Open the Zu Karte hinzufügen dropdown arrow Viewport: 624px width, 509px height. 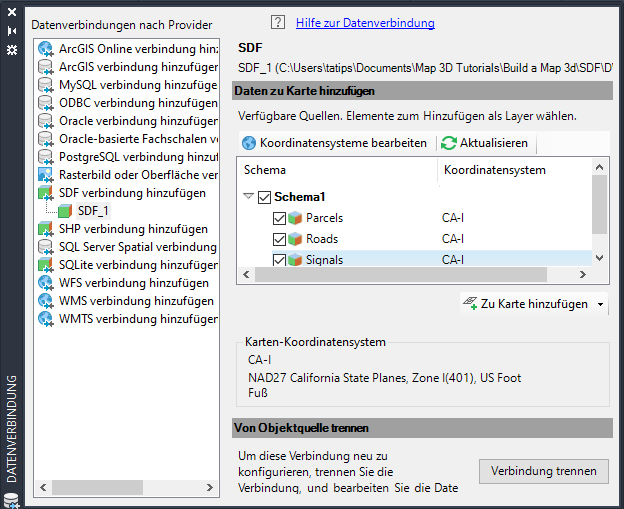(600, 304)
